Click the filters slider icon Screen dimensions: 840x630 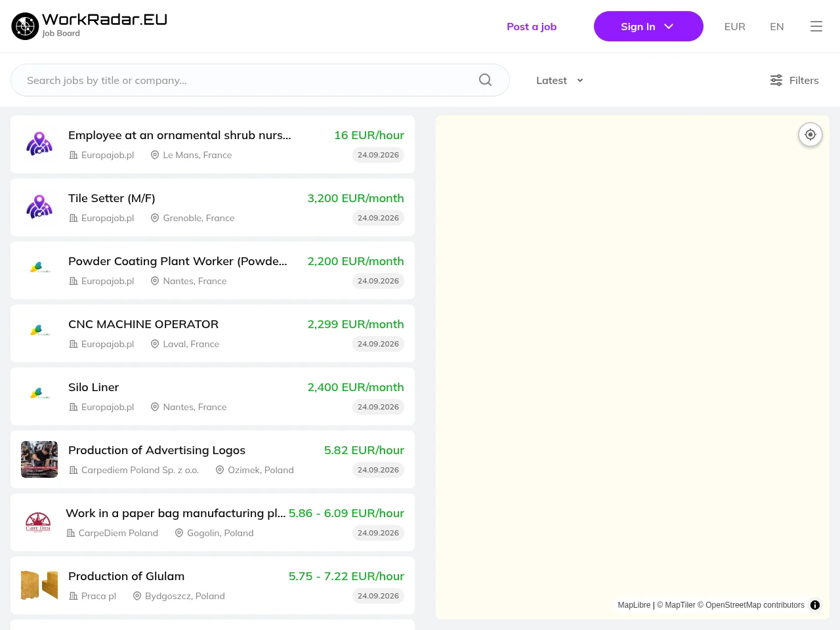pyautogui.click(x=776, y=80)
